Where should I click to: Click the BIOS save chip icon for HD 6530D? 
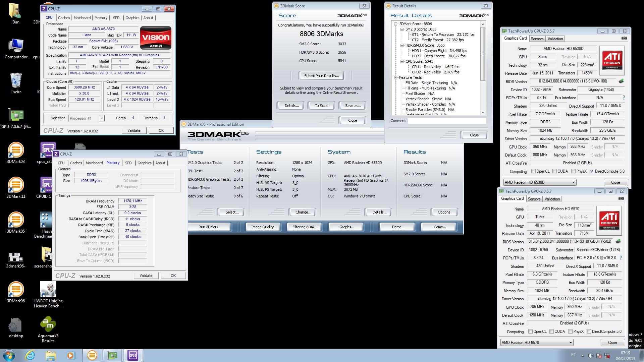[x=621, y=81]
